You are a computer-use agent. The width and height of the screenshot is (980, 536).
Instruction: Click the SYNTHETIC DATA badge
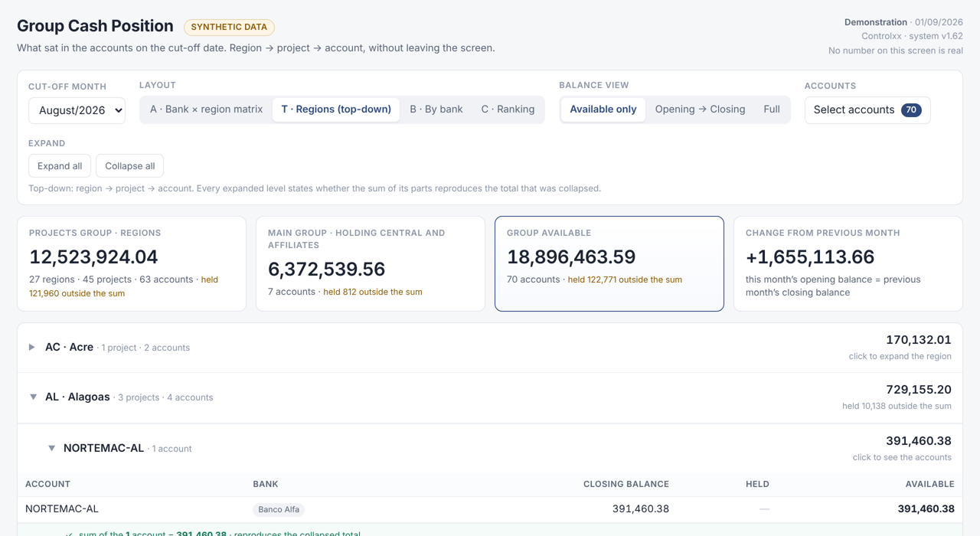[x=229, y=27]
